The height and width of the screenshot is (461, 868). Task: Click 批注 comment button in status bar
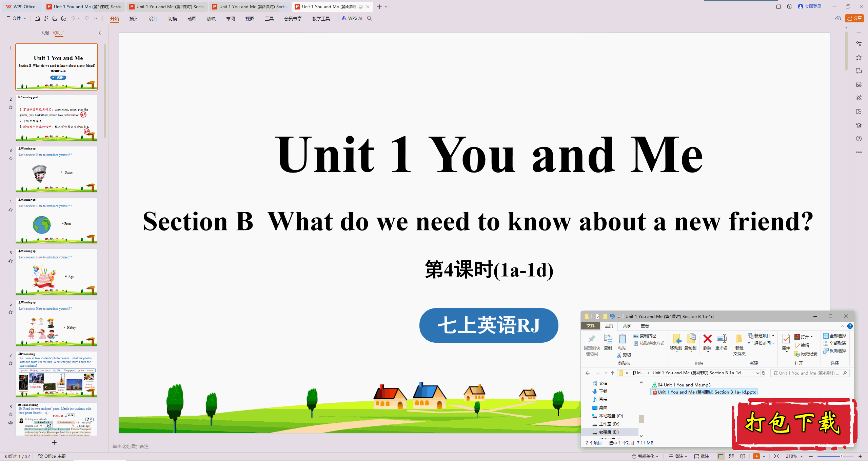(x=702, y=456)
